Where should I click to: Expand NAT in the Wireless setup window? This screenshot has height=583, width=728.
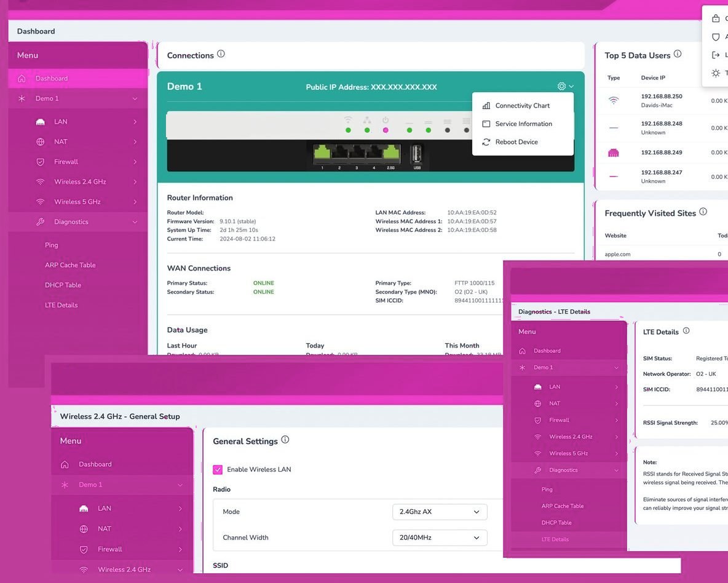[122, 529]
